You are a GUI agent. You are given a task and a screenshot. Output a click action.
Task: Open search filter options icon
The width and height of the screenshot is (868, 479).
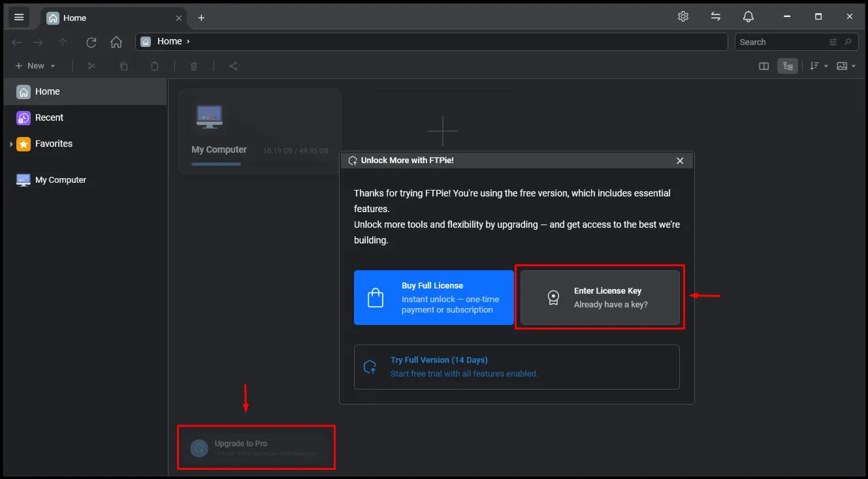click(833, 42)
